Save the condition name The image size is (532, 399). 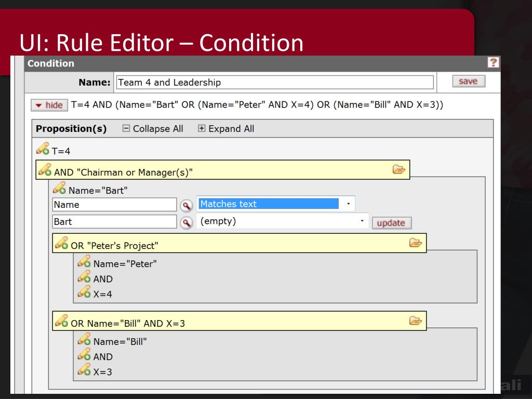(x=468, y=82)
